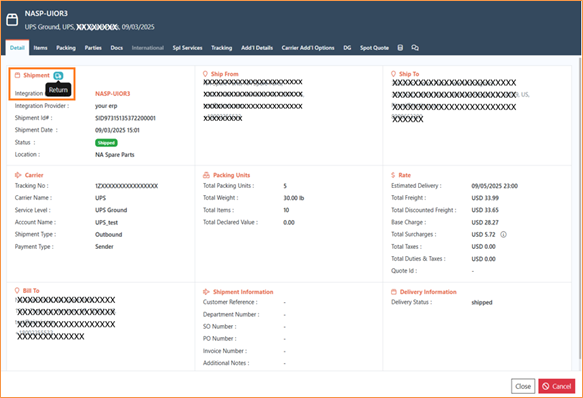Open the Carrier Add'l Options tab
Screen dimensions: 583x398
tap(308, 48)
